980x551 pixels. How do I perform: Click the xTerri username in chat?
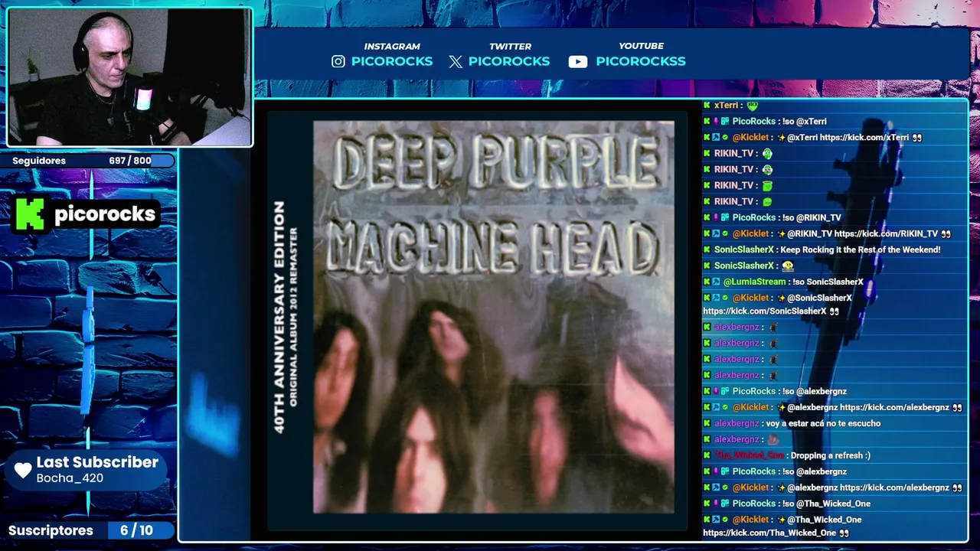726,106
